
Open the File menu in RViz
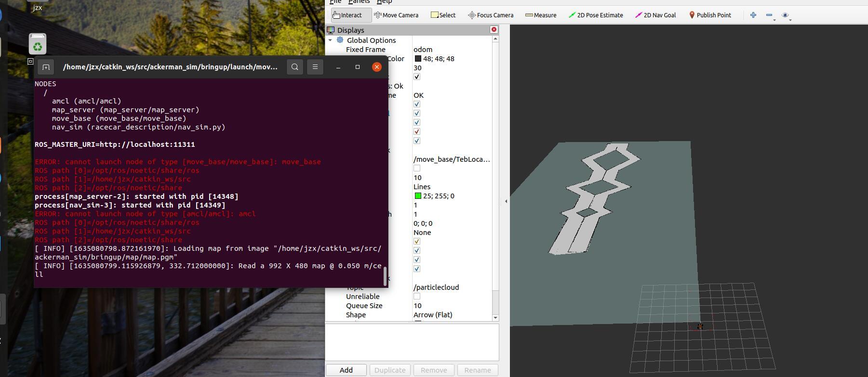coord(335,2)
